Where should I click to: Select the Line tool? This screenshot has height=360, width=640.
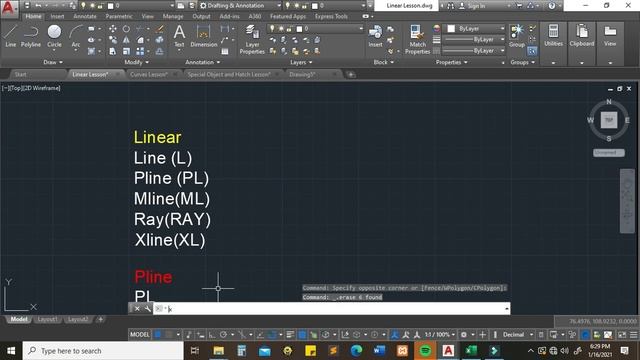click(x=11, y=36)
